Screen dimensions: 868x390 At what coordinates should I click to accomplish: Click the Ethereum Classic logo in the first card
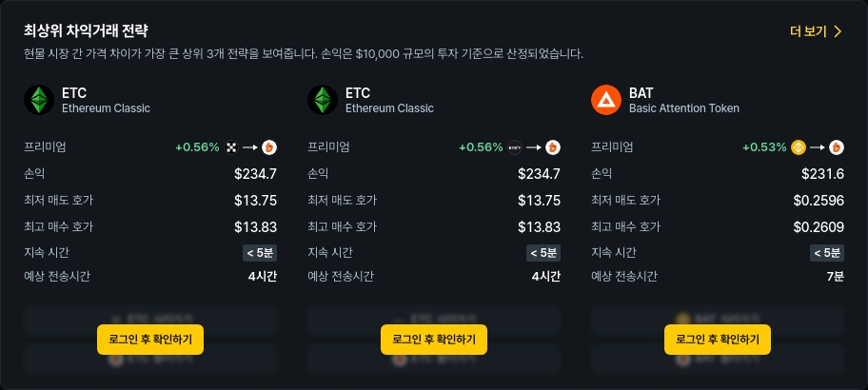(39, 100)
